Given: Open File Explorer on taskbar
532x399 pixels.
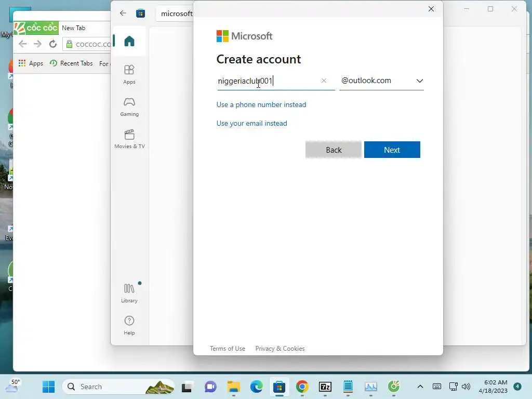Looking at the screenshot, I should (233, 387).
